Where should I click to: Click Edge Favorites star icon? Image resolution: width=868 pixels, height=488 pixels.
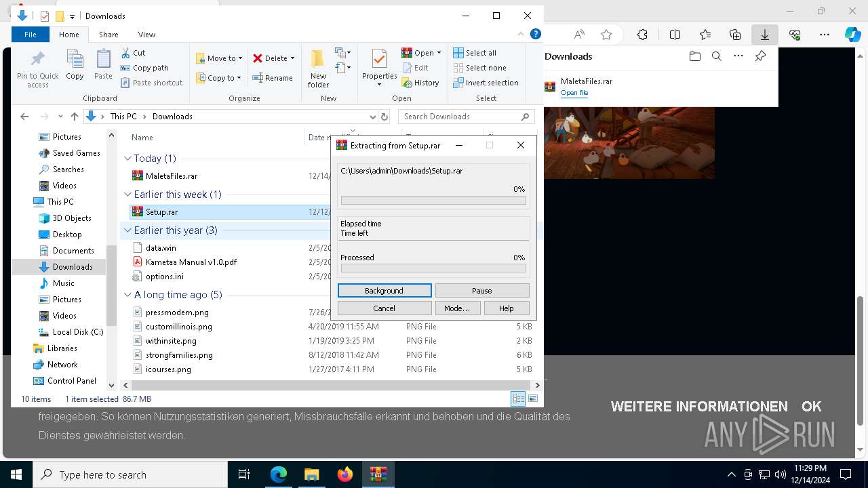click(606, 35)
